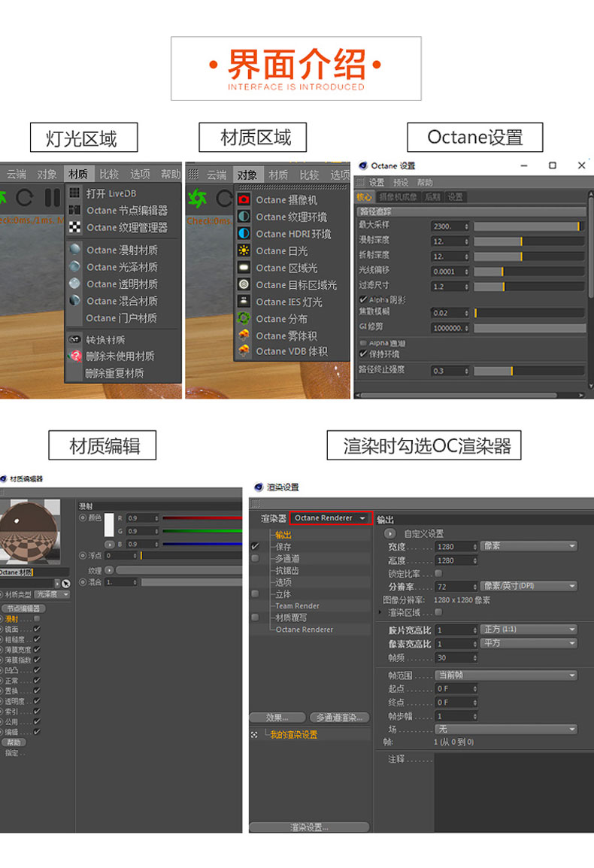Switch to the 摄像机成像 tab
The height and width of the screenshot is (868, 594).
point(398,197)
